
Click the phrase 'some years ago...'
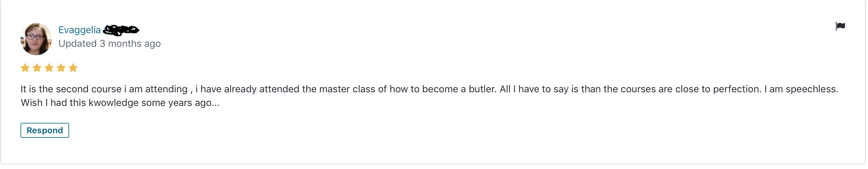(180, 103)
